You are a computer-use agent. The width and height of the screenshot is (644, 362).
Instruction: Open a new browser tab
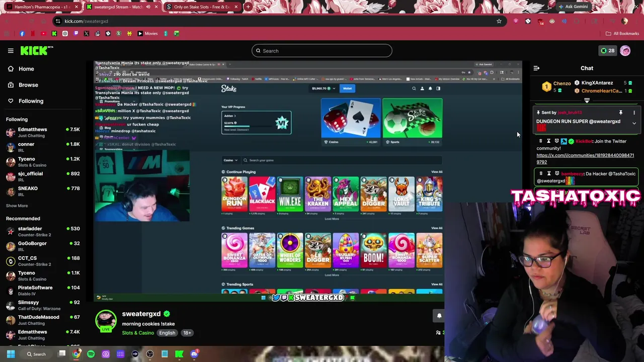248,7
